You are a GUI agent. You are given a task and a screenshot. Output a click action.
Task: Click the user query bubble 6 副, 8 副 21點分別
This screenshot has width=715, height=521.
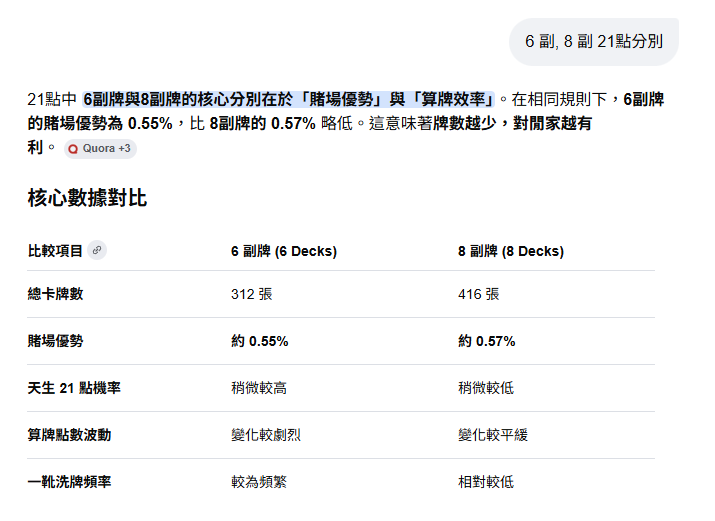coord(594,41)
